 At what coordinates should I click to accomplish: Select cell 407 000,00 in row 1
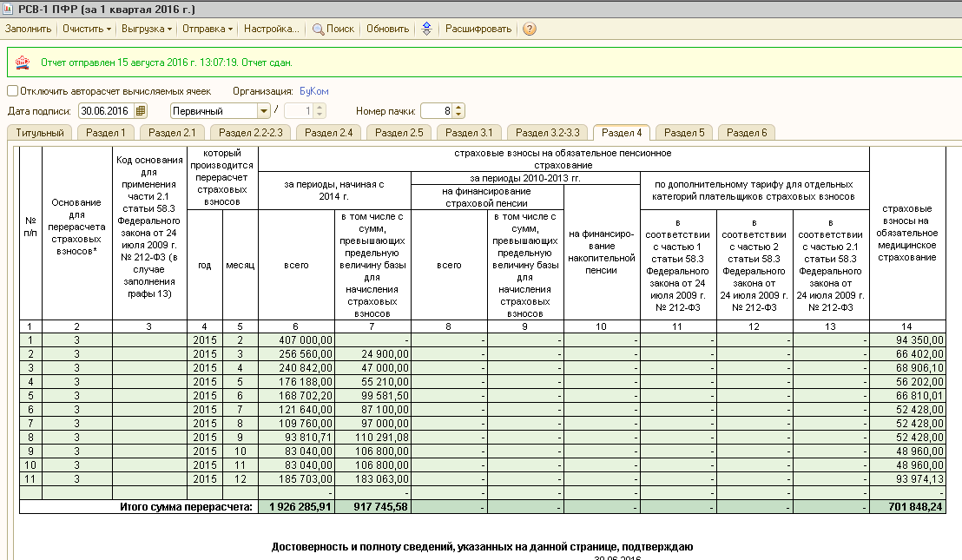point(296,339)
